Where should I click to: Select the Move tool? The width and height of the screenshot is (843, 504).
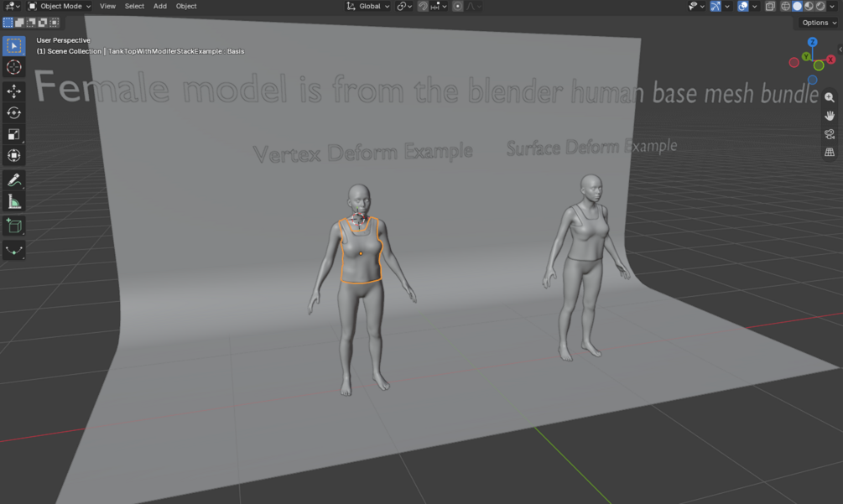click(14, 91)
